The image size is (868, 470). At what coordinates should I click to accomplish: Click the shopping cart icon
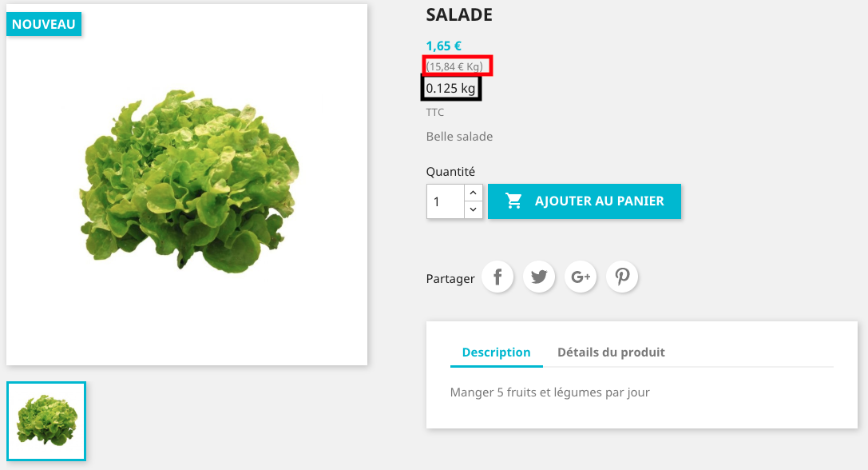(513, 201)
